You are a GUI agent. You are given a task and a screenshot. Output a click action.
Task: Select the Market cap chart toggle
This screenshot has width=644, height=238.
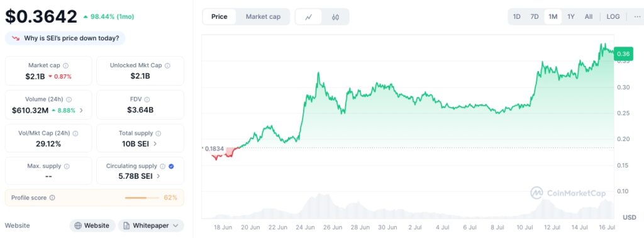click(x=264, y=17)
